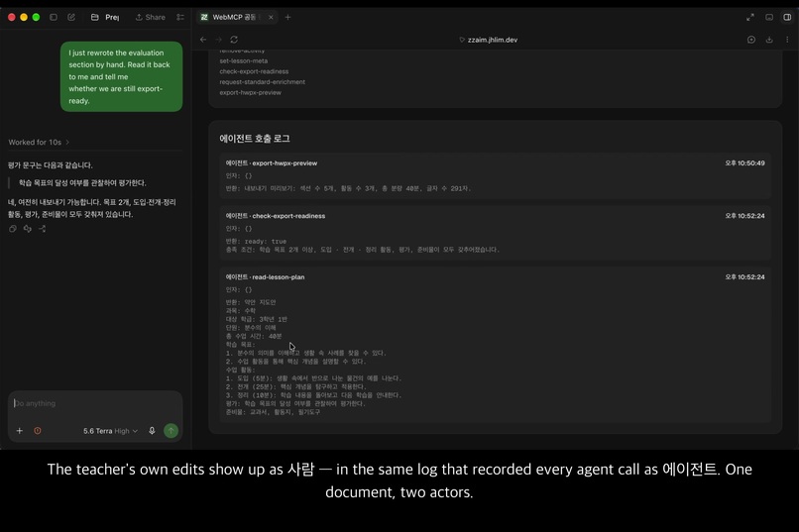Click the add-to-chat plus bubble icon
Viewport: 799px width, 532px height.
pos(751,40)
